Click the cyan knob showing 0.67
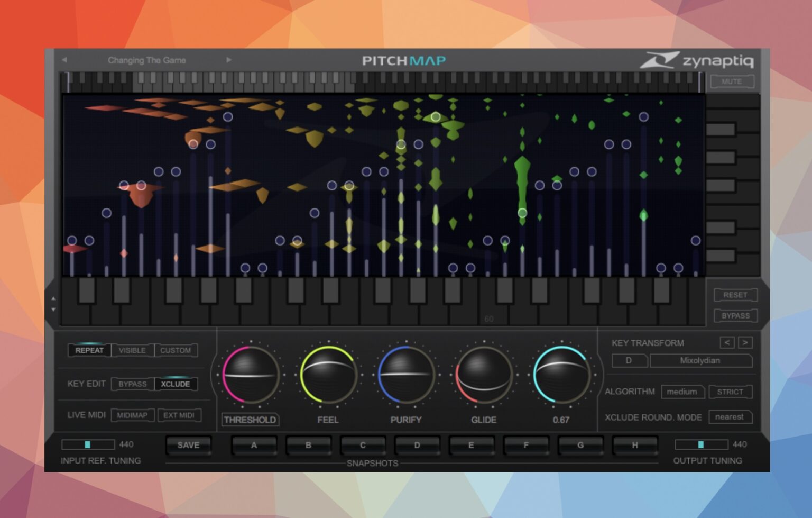Viewport: 812px width, 518px height. point(562,376)
